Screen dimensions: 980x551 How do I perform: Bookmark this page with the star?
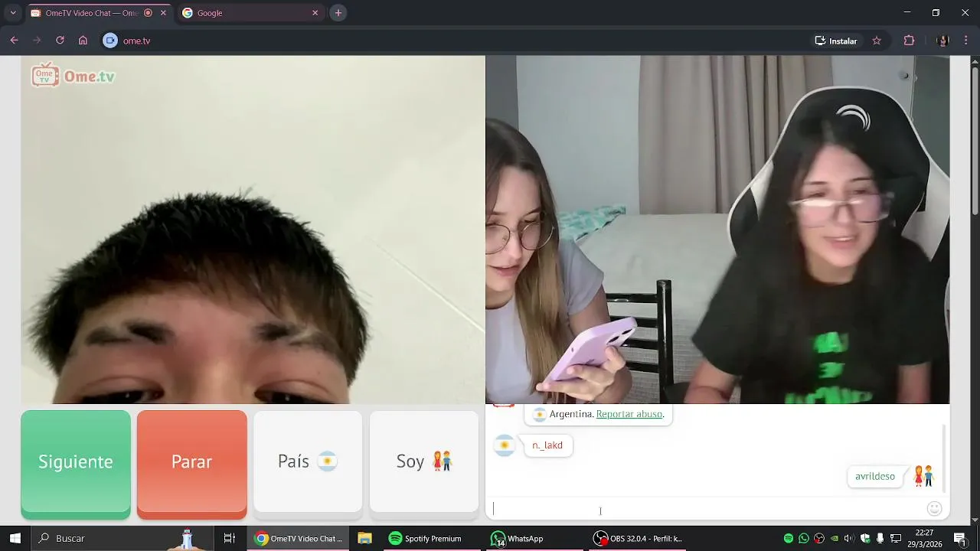877,41
